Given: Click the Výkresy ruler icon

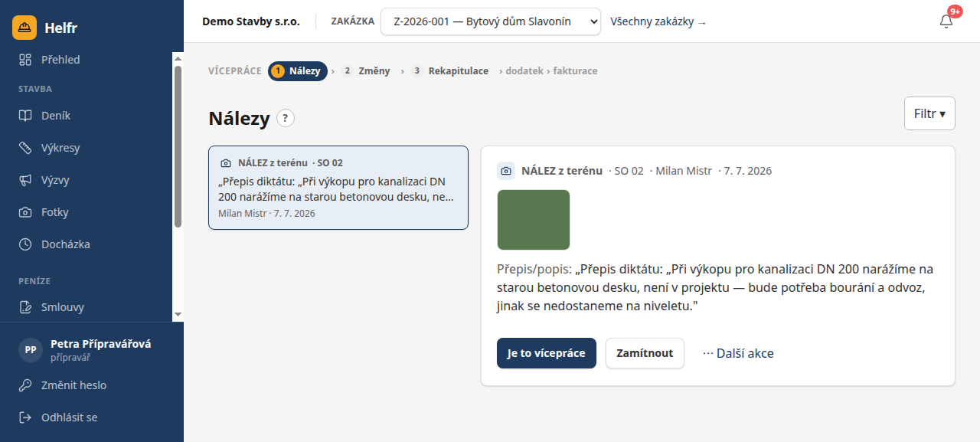Looking at the screenshot, I should point(25,148).
